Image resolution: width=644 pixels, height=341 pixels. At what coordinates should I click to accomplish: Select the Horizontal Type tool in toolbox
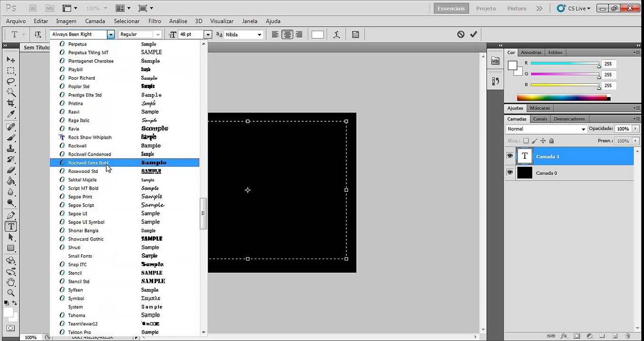[x=10, y=226]
